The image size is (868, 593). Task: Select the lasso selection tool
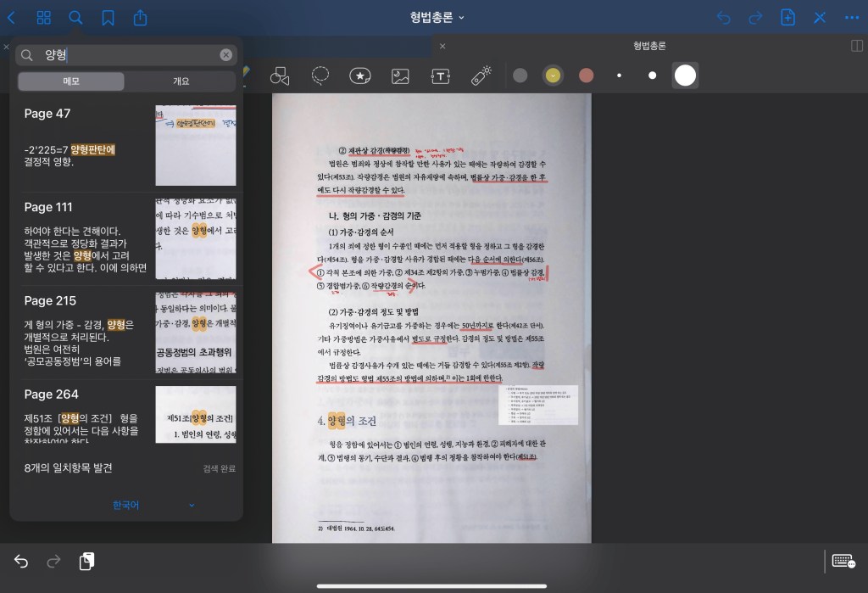(x=320, y=76)
